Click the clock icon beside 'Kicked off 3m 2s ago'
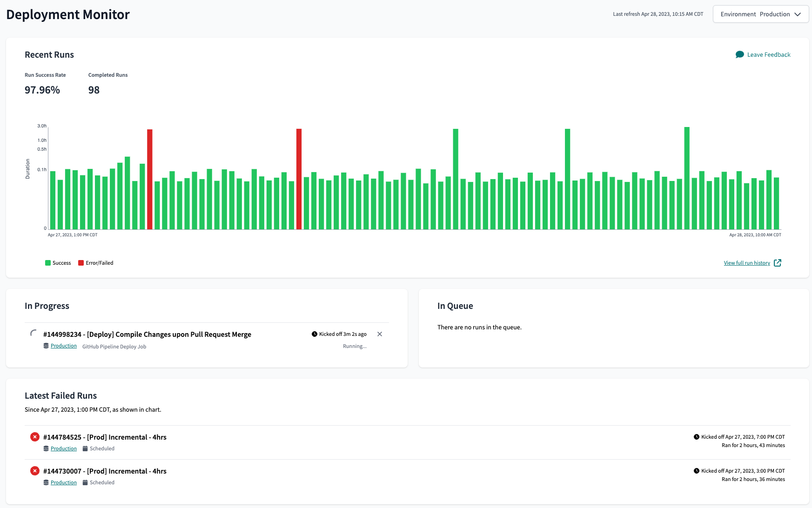Screen dimensions: 812x508 pyautogui.click(x=314, y=334)
